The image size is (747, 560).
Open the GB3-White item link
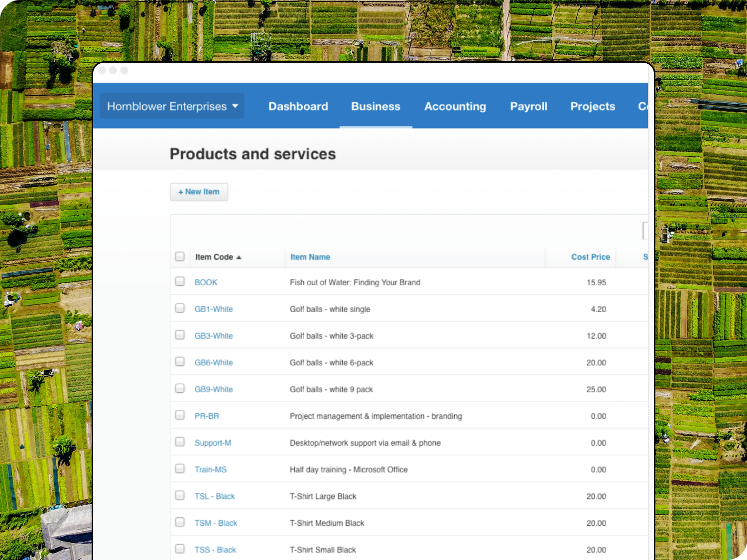(x=214, y=336)
